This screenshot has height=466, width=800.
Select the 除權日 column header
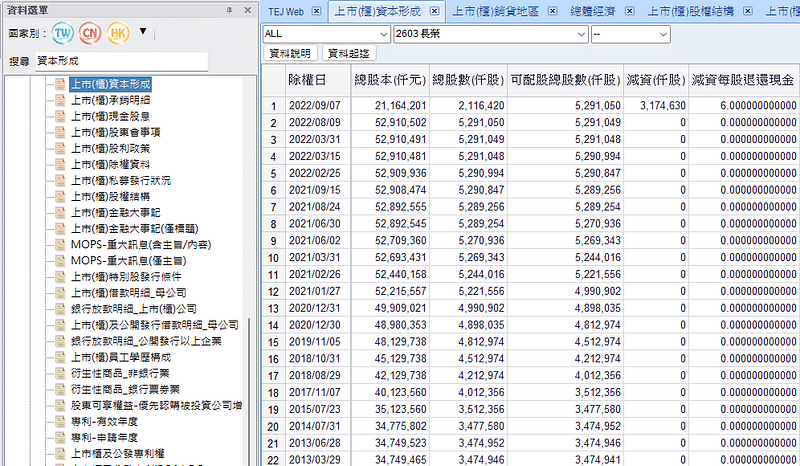[x=305, y=79]
